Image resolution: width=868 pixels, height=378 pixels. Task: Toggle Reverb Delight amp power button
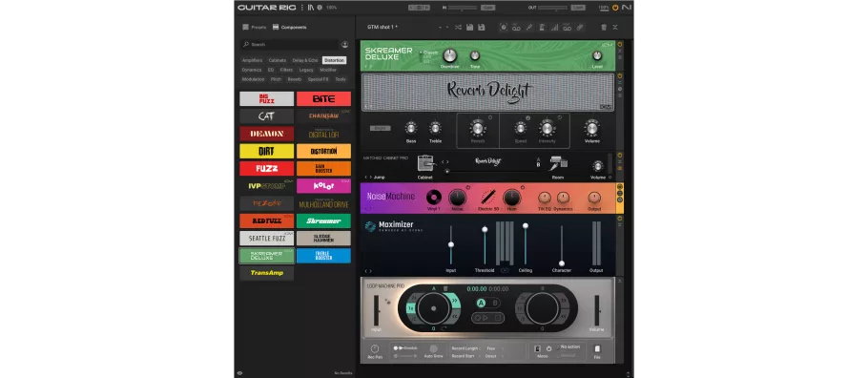click(x=620, y=76)
